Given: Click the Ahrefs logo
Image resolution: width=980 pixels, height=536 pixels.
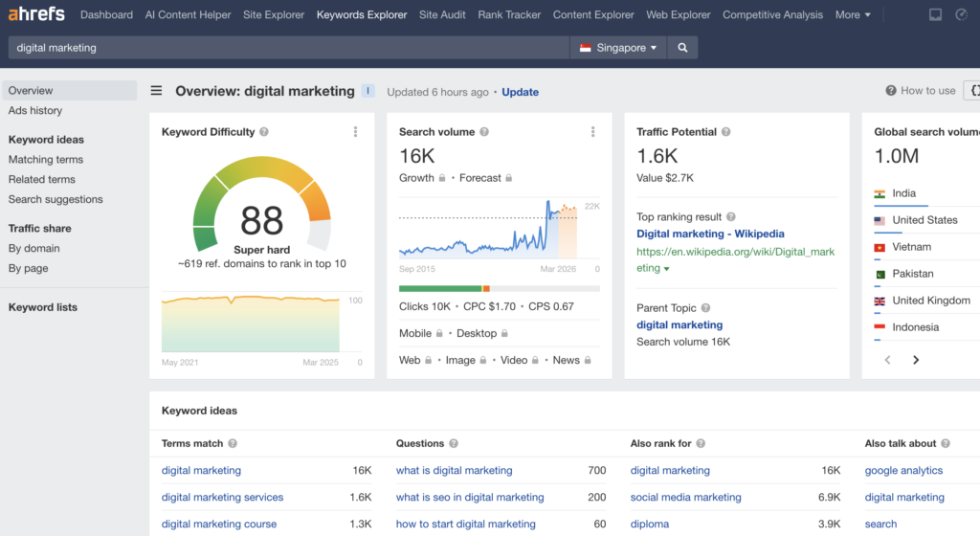Looking at the screenshot, I should (x=36, y=13).
